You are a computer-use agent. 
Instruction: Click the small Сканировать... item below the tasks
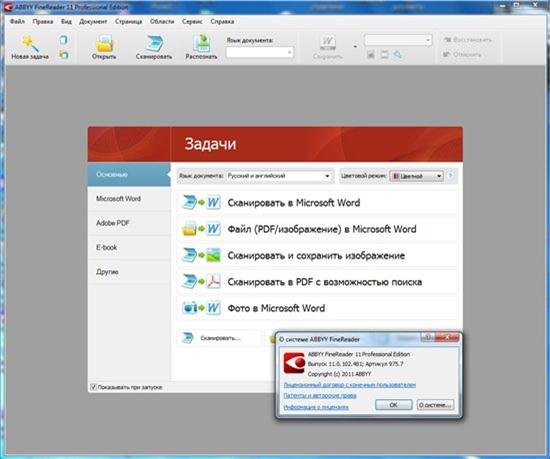[x=219, y=338]
